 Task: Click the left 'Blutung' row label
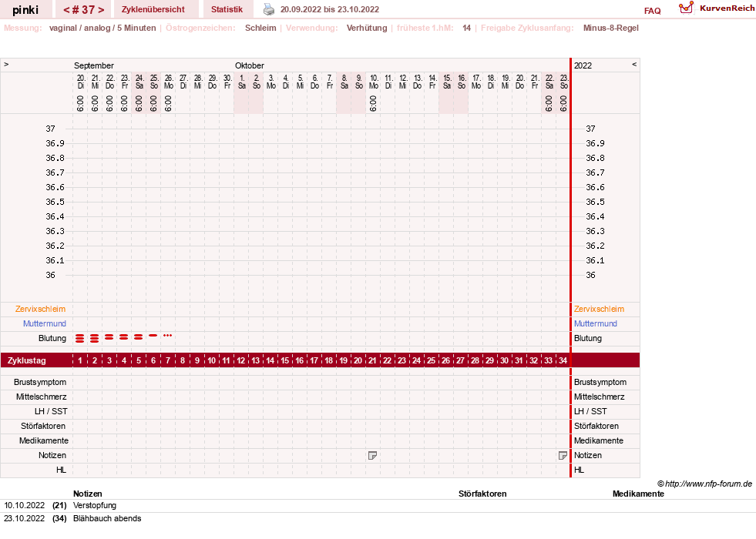[x=52, y=338]
